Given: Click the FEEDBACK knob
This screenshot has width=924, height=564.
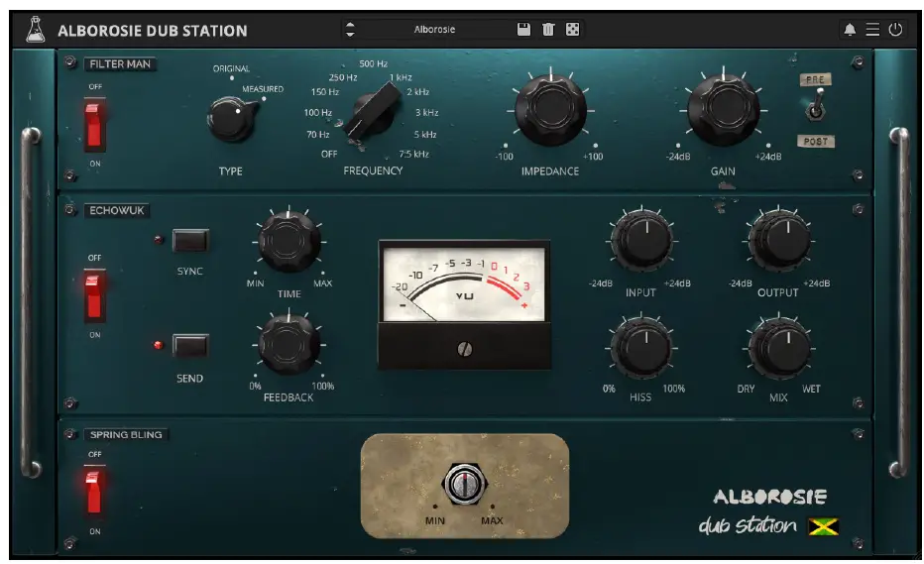Looking at the screenshot, I should 289,344.
